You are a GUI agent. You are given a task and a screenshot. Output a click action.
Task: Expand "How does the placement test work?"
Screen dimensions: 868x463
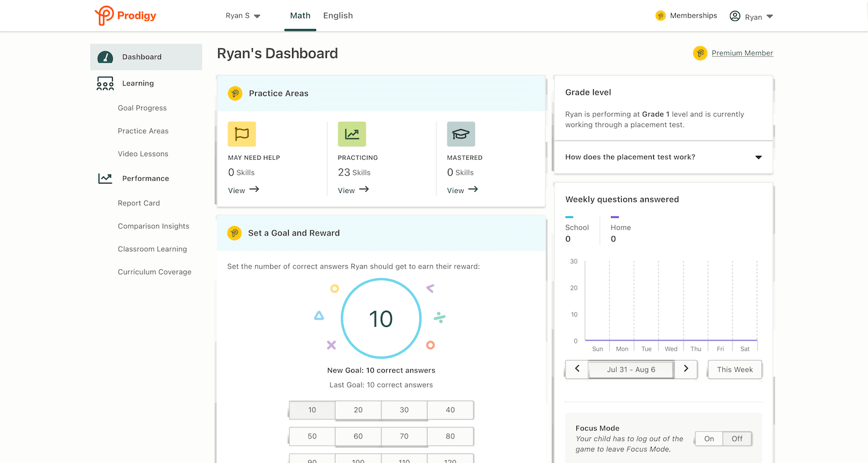[x=663, y=157]
